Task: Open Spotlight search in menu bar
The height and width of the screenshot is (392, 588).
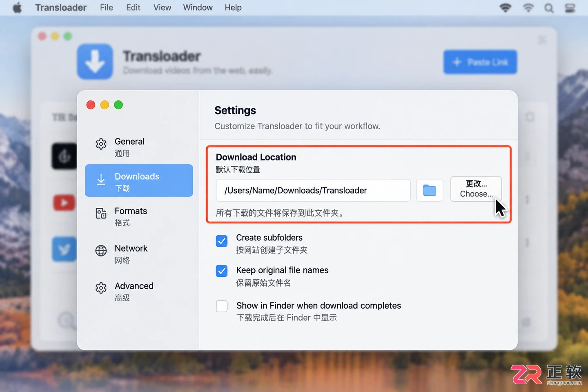Action: point(549,8)
